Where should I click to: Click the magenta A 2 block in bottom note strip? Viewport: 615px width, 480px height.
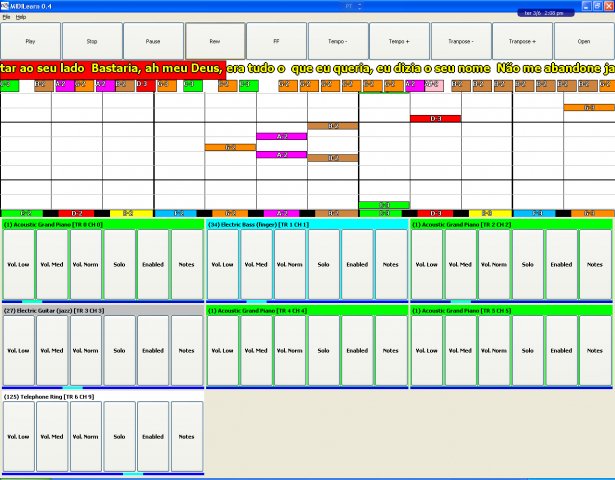[x=282, y=213]
